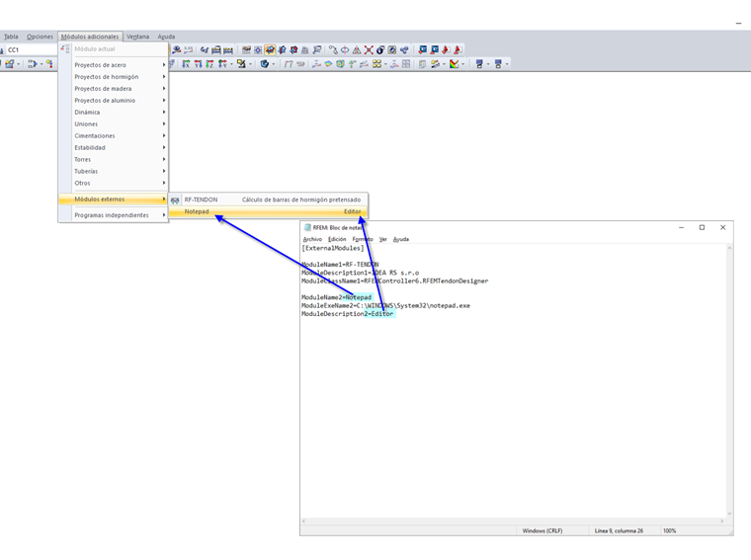The image size is (751, 560).
Task: Click Windows (CRLF) status bar entry
Action: click(542, 530)
